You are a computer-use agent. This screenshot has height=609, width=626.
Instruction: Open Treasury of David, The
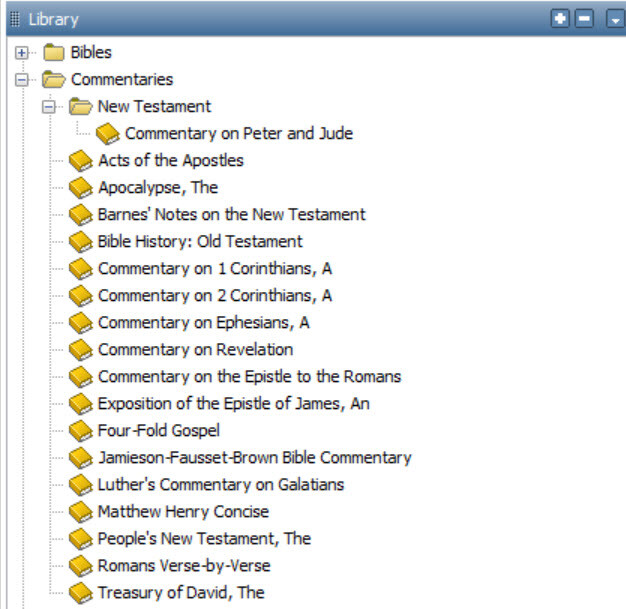(x=181, y=593)
